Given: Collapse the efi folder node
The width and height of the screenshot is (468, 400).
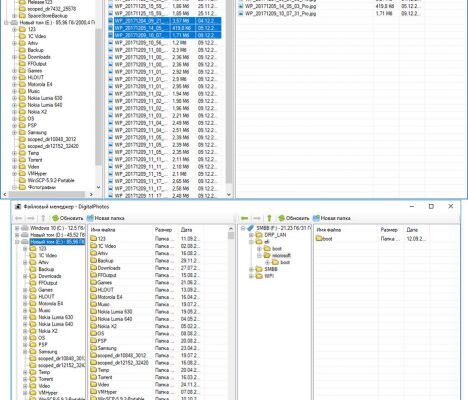Looking at the screenshot, I should click(x=251, y=242).
